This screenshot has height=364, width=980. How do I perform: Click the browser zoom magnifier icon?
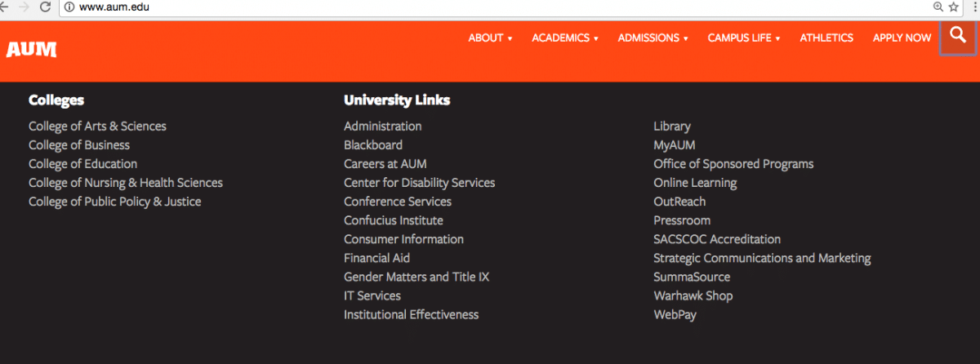coord(938,7)
